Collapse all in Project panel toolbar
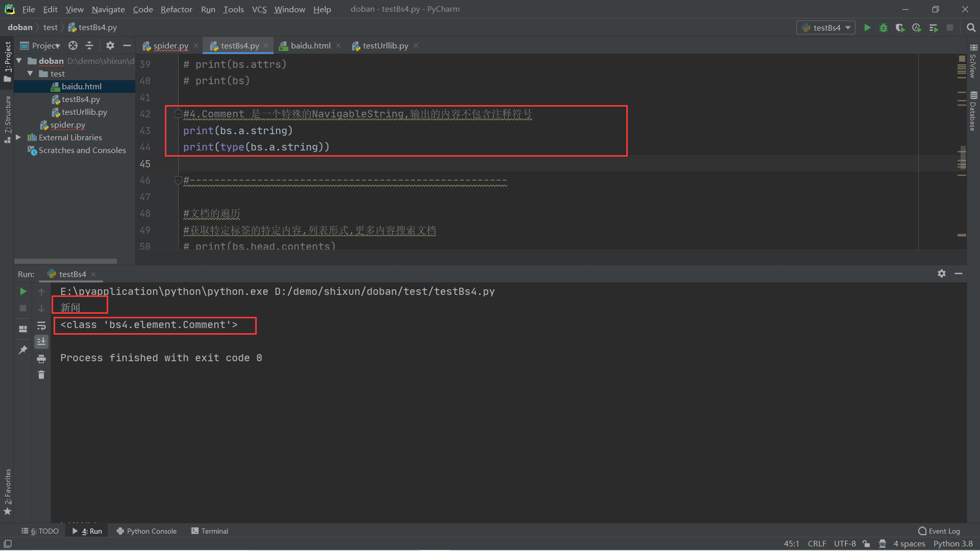This screenshot has height=551, width=980. pos(89,45)
